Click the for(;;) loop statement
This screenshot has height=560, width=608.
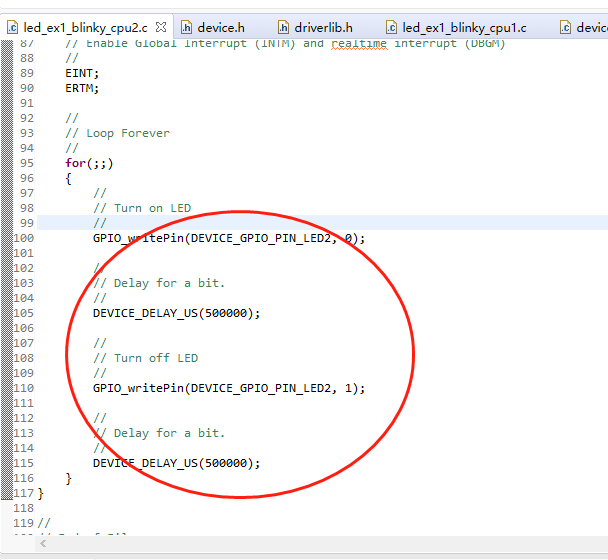tap(89, 163)
